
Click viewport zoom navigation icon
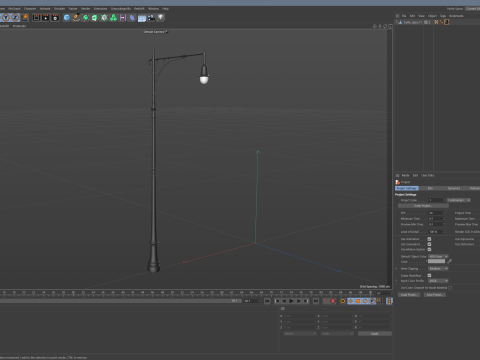[380, 26]
